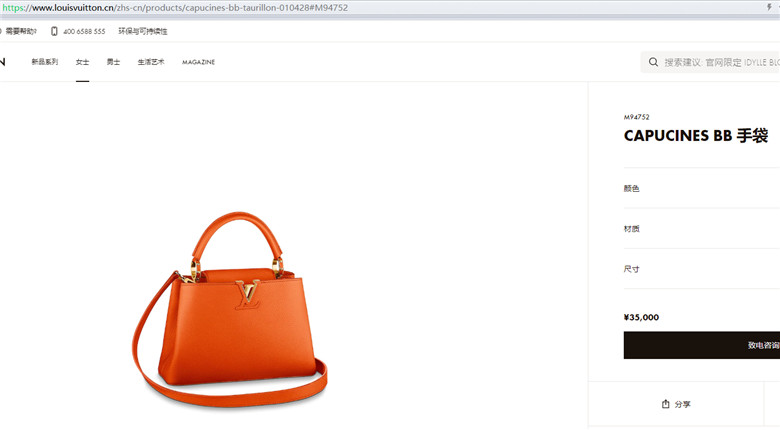Click the phone icon beside 400 6588 555

[x=54, y=31]
